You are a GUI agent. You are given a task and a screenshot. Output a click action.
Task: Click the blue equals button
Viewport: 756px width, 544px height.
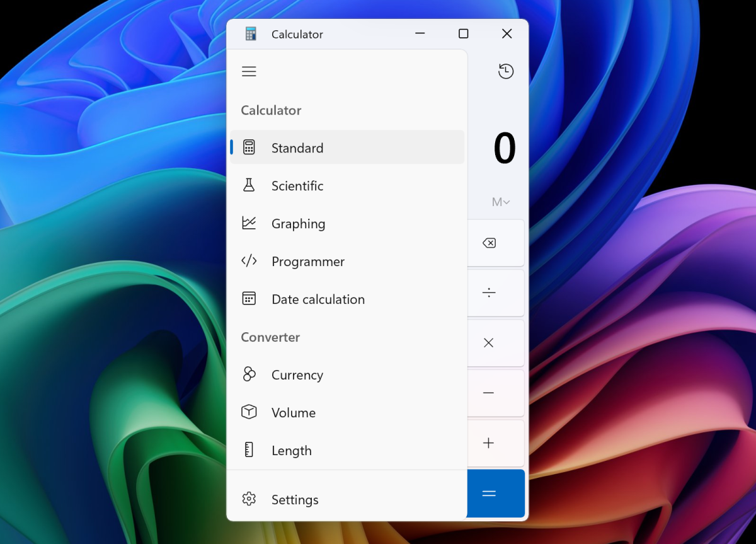(496, 494)
